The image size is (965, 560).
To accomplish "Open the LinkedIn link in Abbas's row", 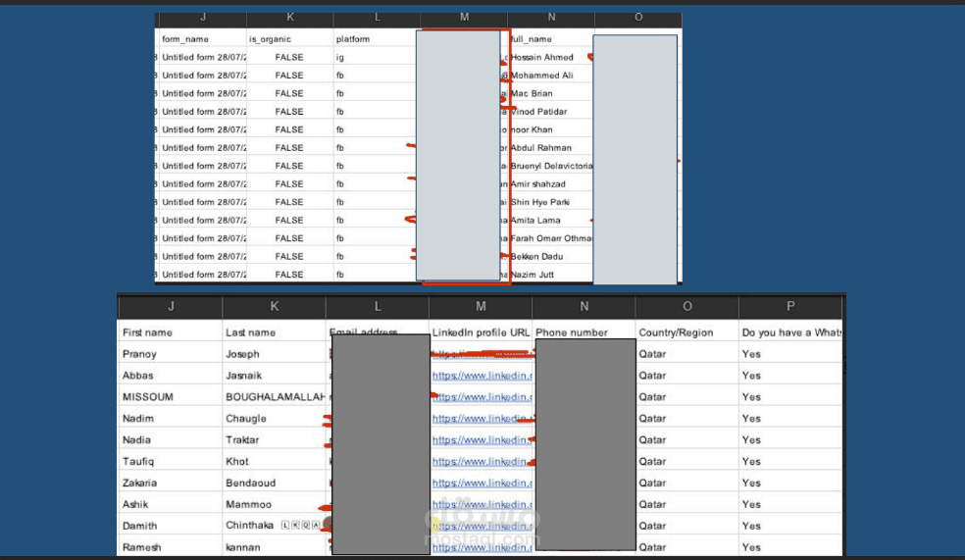I will [482, 376].
